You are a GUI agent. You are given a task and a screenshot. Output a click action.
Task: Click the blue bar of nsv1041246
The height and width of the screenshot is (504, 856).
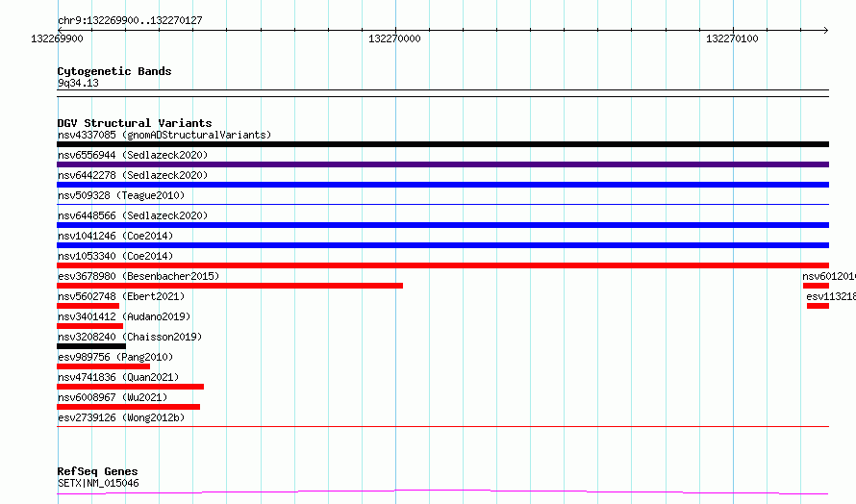tap(442, 245)
